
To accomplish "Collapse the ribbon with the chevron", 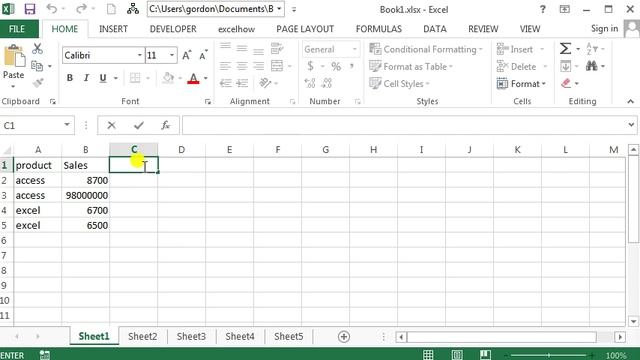I will click(631, 101).
